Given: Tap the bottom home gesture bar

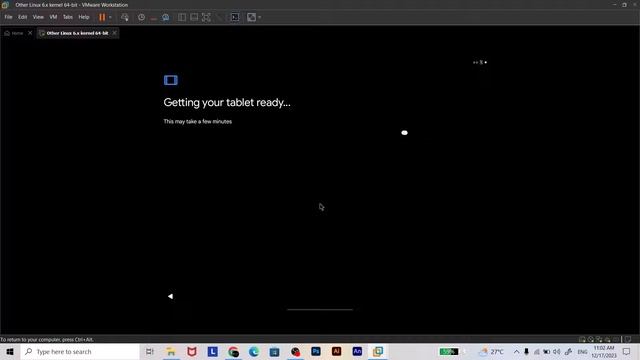Looking at the screenshot, I should point(320,310).
